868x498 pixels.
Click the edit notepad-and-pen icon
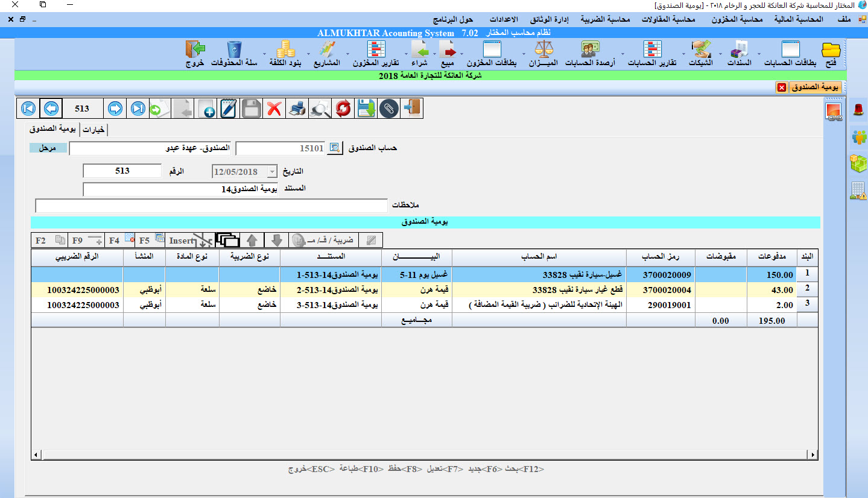coord(229,109)
